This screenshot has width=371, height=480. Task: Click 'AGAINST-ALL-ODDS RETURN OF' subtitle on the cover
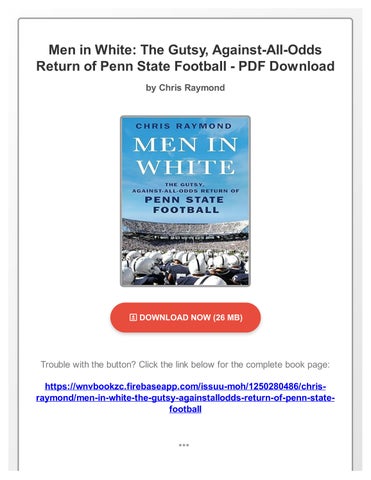pyautogui.click(x=186, y=191)
